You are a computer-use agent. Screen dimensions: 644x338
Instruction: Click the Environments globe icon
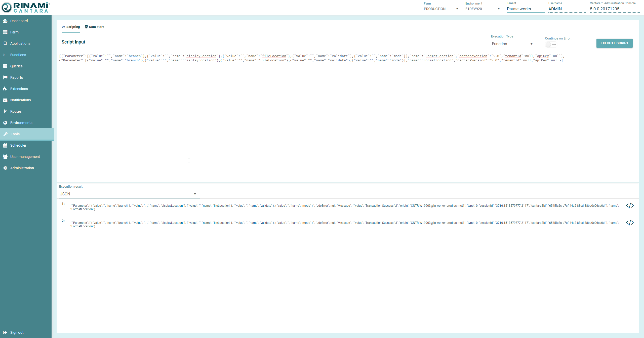pos(5,123)
